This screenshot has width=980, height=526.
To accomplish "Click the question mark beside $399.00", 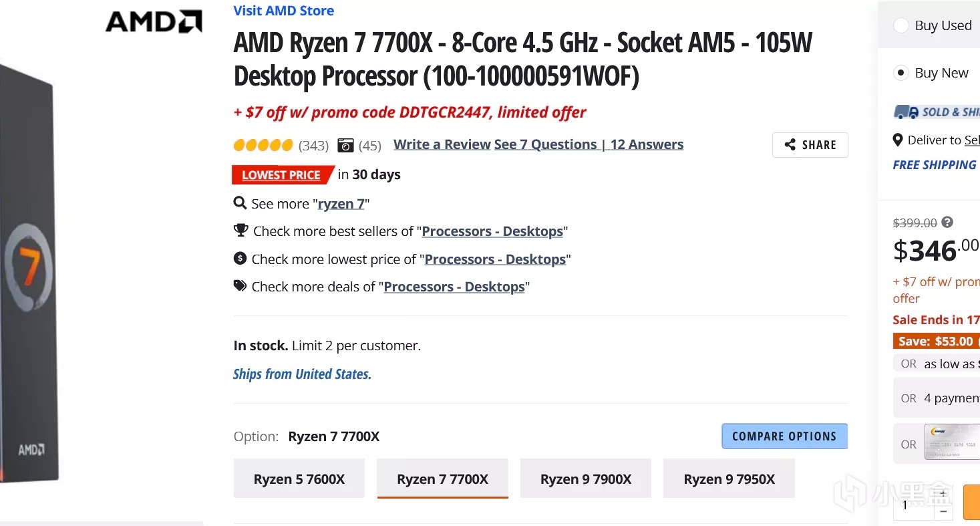I will coord(947,223).
